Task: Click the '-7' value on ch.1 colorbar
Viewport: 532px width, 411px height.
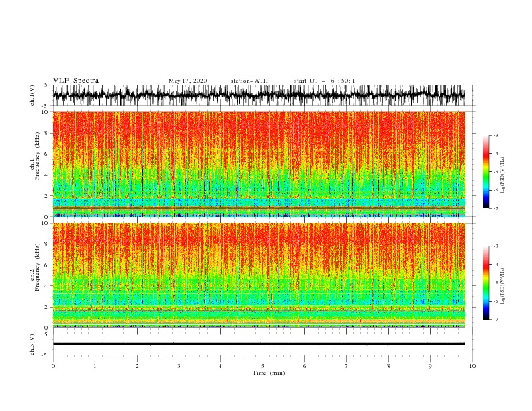Action: click(x=495, y=208)
